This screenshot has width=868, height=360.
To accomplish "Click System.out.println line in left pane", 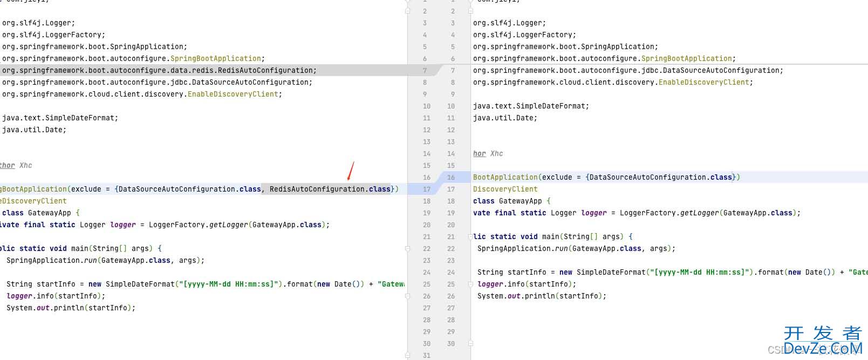I will tap(71, 308).
